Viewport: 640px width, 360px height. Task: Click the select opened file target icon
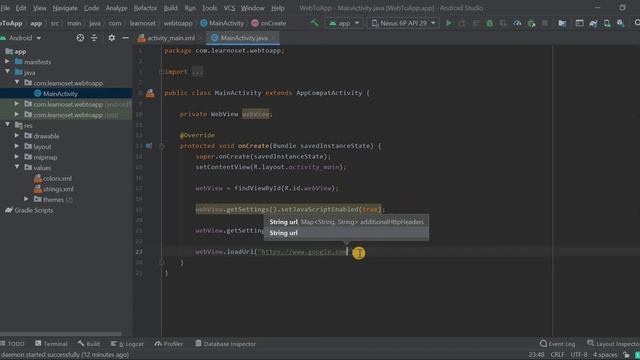tap(80, 38)
